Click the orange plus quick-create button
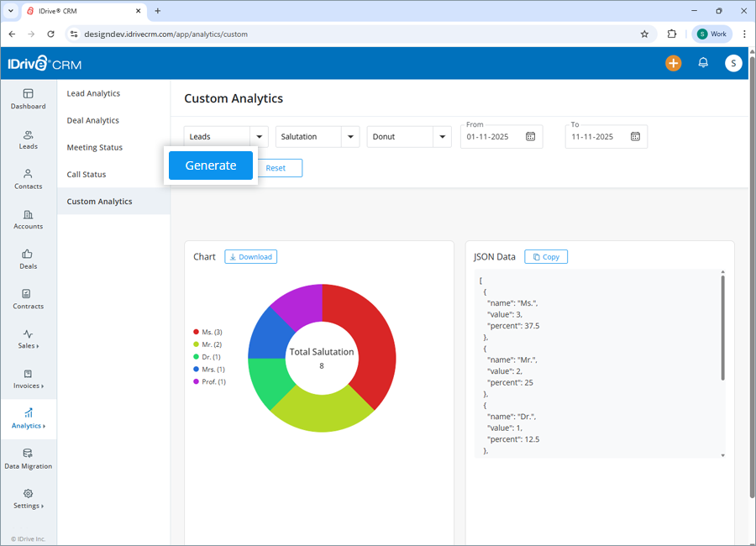 point(673,63)
